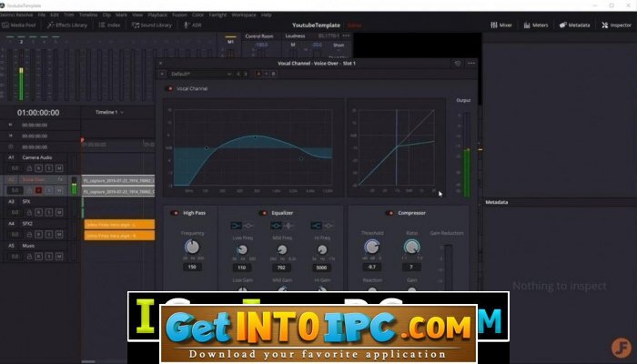Show the Index panel
Image resolution: width=637 pixels, height=364 pixels.
(110, 25)
